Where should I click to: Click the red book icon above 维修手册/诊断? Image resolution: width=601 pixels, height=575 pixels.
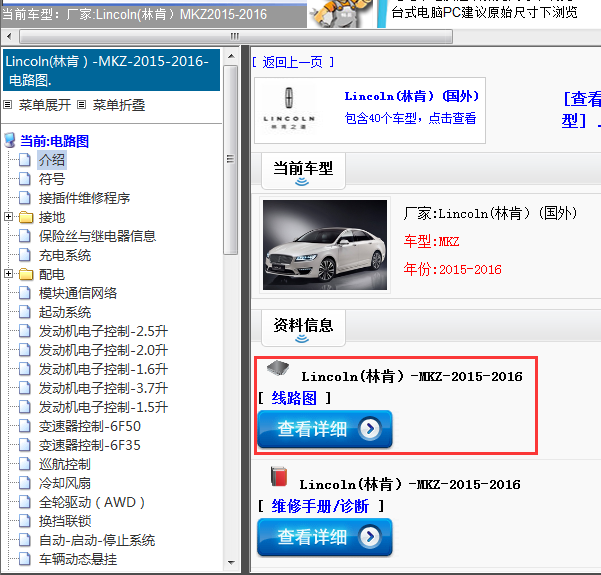coord(279,476)
